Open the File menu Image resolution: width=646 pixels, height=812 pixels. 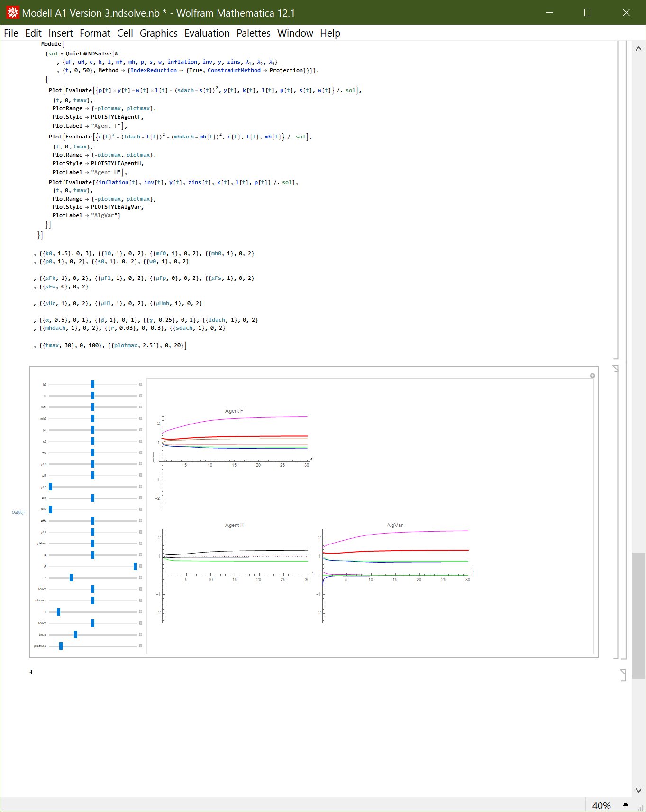pos(11,33)
